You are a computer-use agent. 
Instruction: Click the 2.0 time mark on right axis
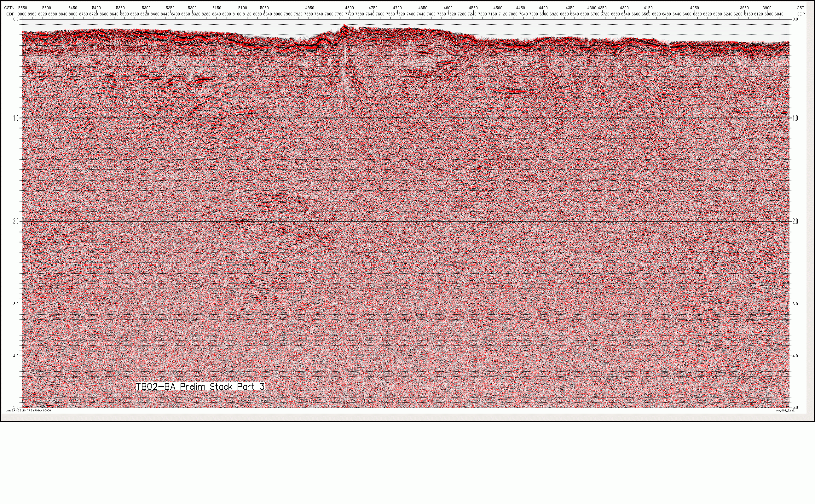coord(795,221)
